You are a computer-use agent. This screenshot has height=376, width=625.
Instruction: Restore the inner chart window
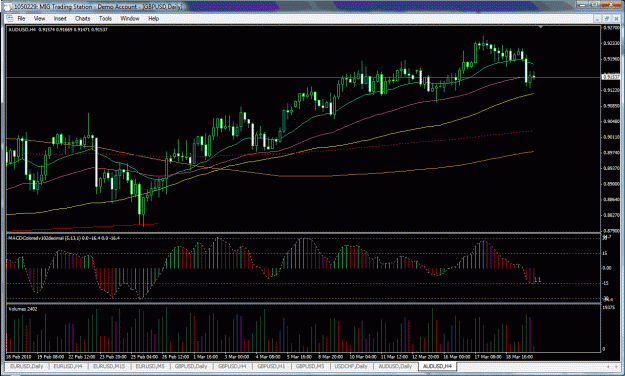point(607,18)
